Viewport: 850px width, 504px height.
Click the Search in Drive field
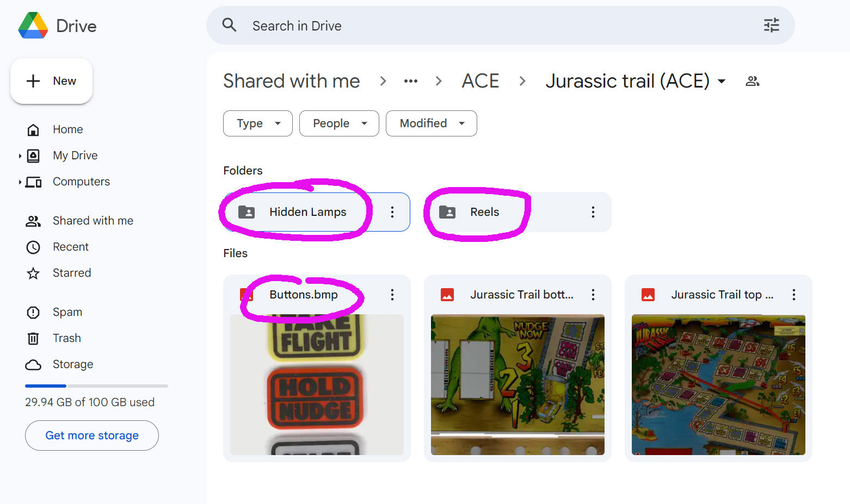click(490, 26)
